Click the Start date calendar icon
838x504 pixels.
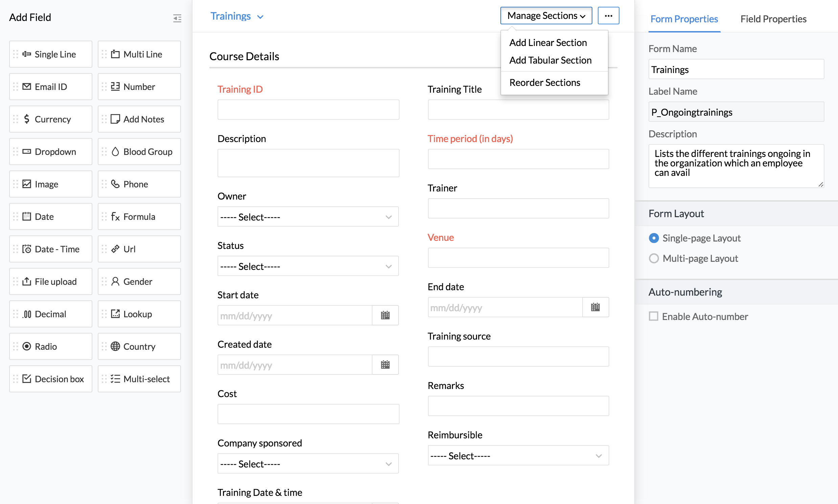(x=385, y=315)
